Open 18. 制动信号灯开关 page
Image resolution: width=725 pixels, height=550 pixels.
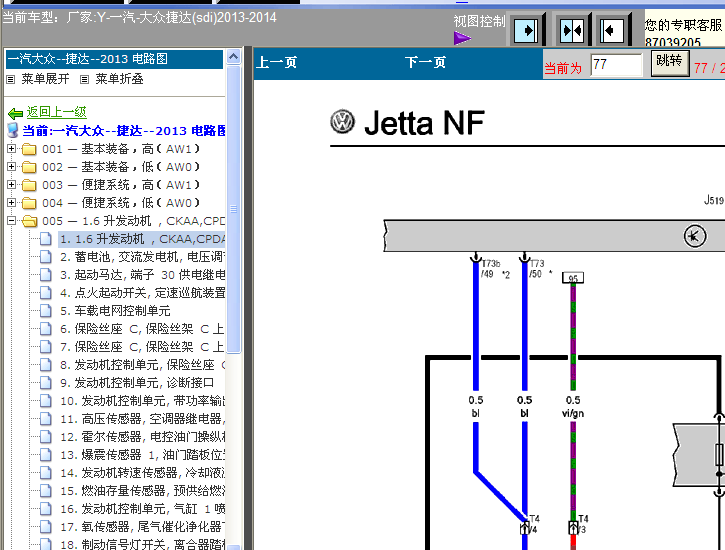point(142,544)
